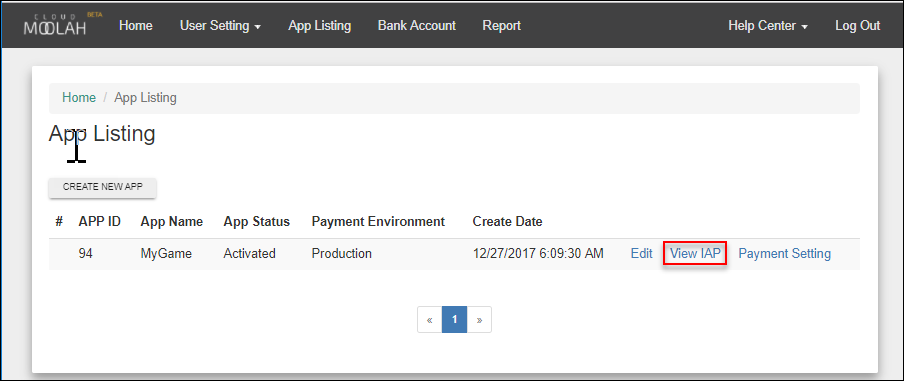Screen dimensions: 904x381
Task: Open Payment Setting for MyGame
Action: (785, 254)
